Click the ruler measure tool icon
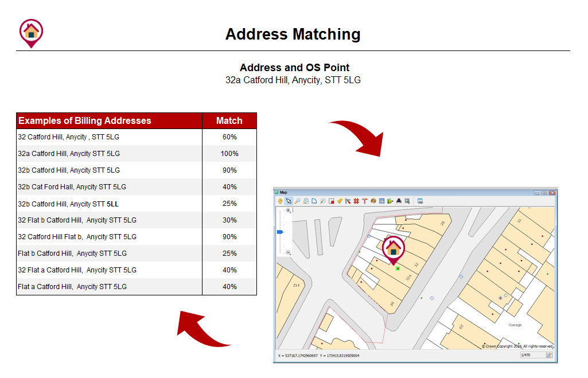The width and height of the screenshot is (588, 378). pos(339,201)
